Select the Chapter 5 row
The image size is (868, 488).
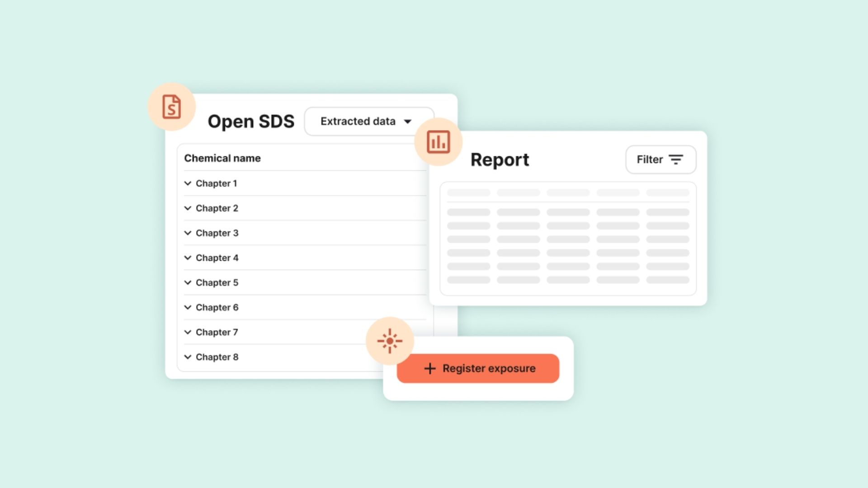[x=217, y=283]
